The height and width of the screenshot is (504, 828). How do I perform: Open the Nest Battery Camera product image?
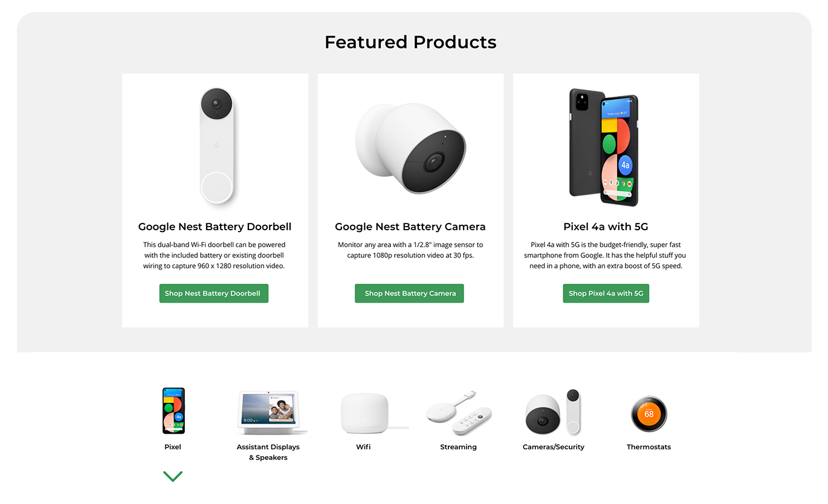(410, 148)
